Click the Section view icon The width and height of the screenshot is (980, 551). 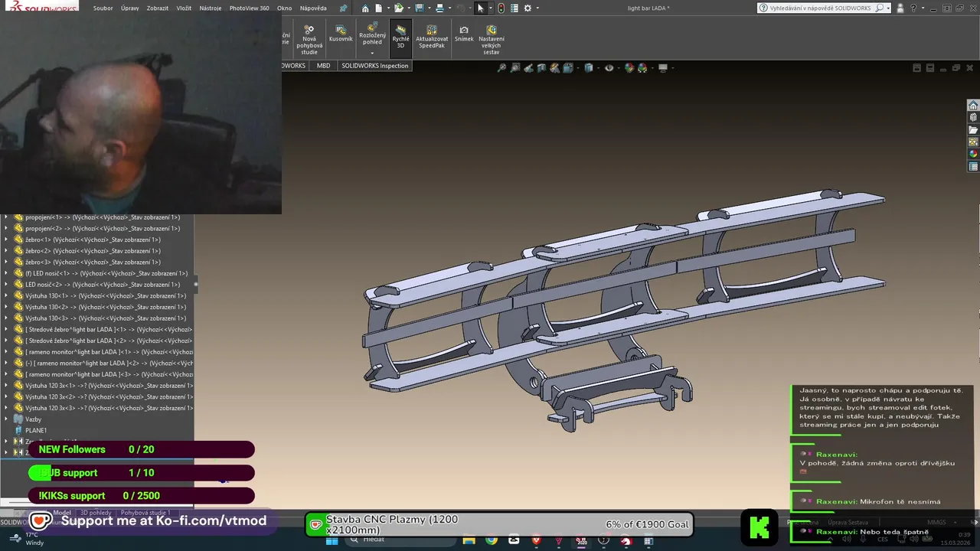click(x=541, y=68)
